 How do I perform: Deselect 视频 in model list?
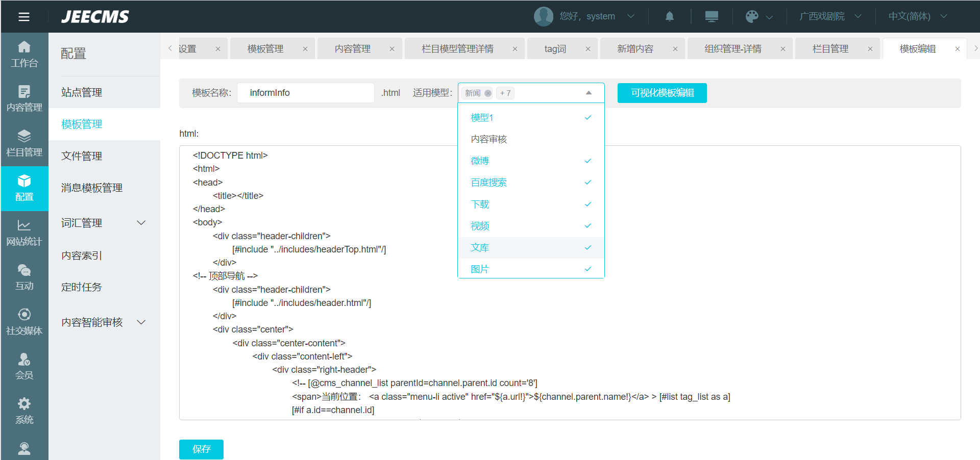[x=531, y=226]
